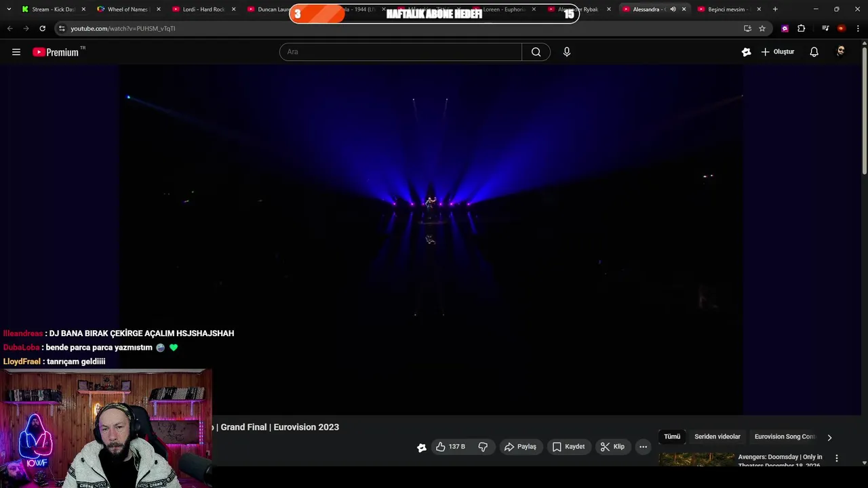Open the Avengers: Doomsday suggested video title
Image resolution: width=868 pixels, height=488 pixels.
[780, 461]
